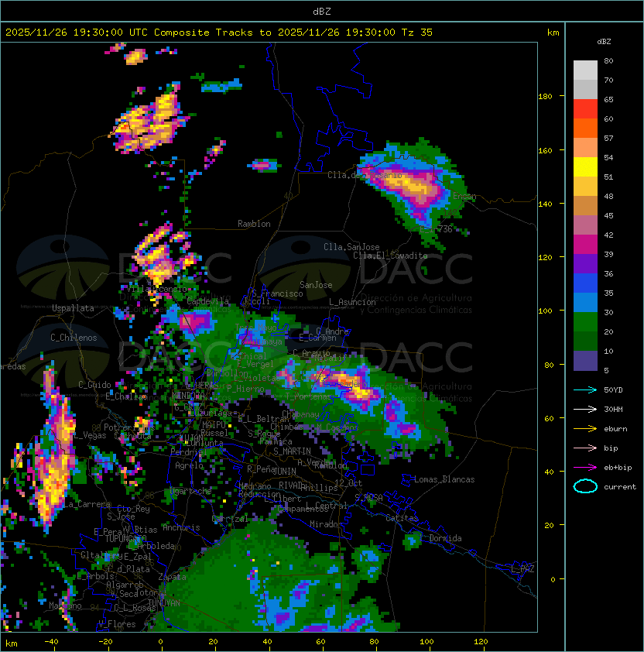Click the Mirador place label
The image size is (644, 652).
click(x=327, y=524)
